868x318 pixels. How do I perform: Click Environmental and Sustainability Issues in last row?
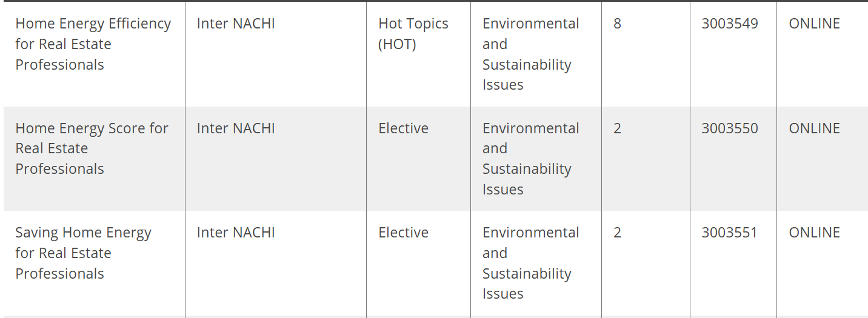click(x=531, y=263)
